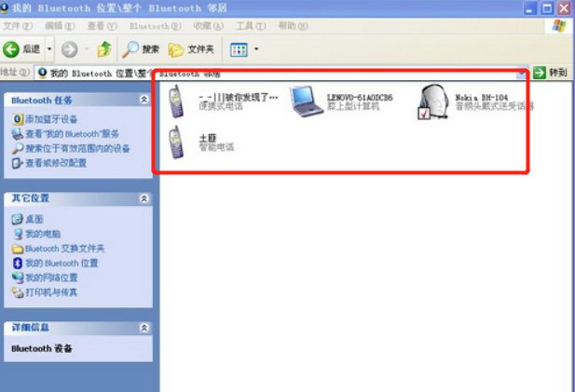The width and height of the screenshot is (575, 392).
Task: Go up one folder level icon
Action: coord(104,49)
